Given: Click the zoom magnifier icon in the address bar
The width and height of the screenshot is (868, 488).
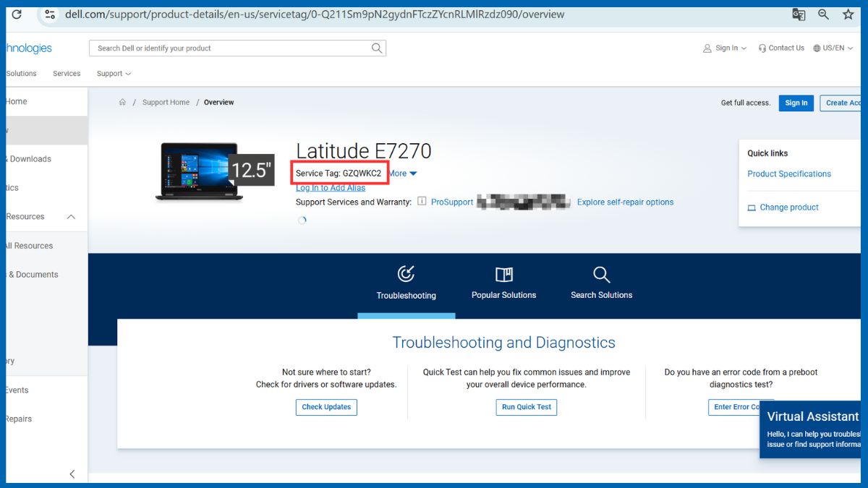Looking at the screenshot, I should [823, 14].
